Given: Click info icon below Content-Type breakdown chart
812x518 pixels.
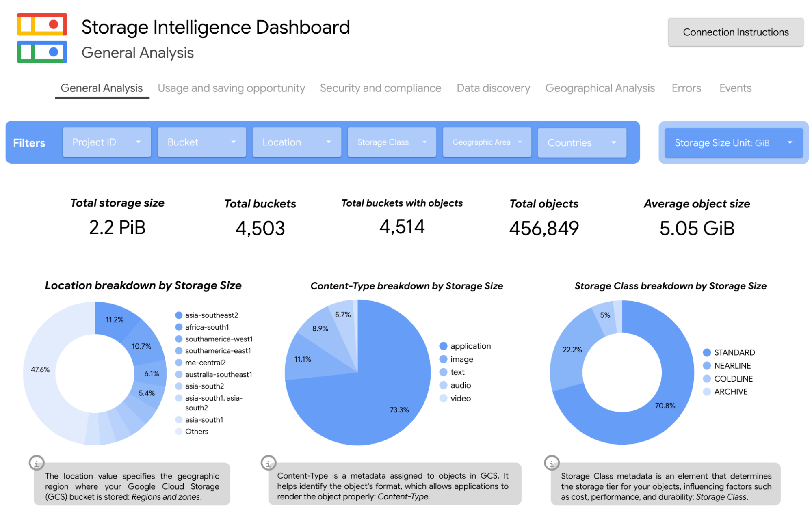Looking at the screenshot, I should click(268, 463).
